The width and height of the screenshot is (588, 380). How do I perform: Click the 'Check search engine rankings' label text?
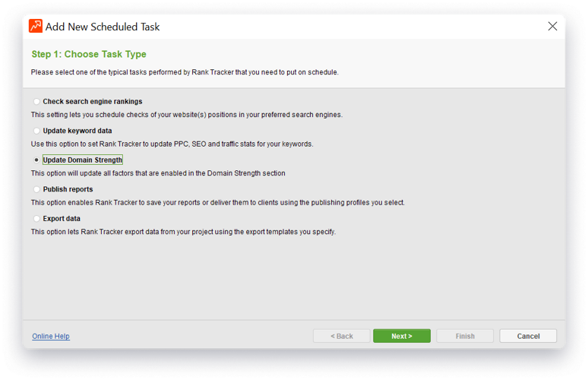point(93,101)
